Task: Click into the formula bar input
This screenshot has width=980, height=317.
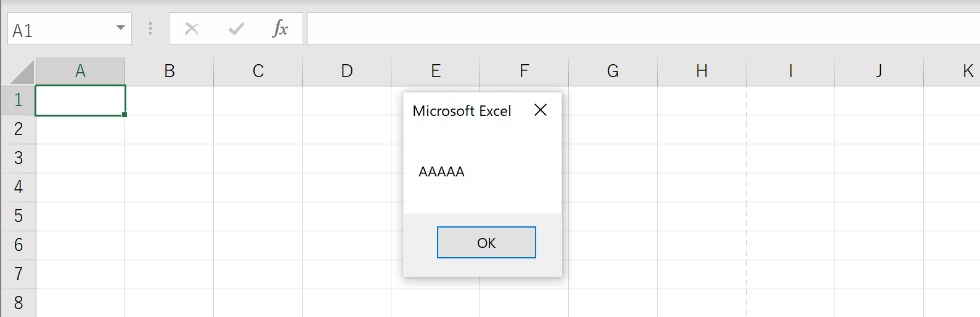Action: pos(643,28)
